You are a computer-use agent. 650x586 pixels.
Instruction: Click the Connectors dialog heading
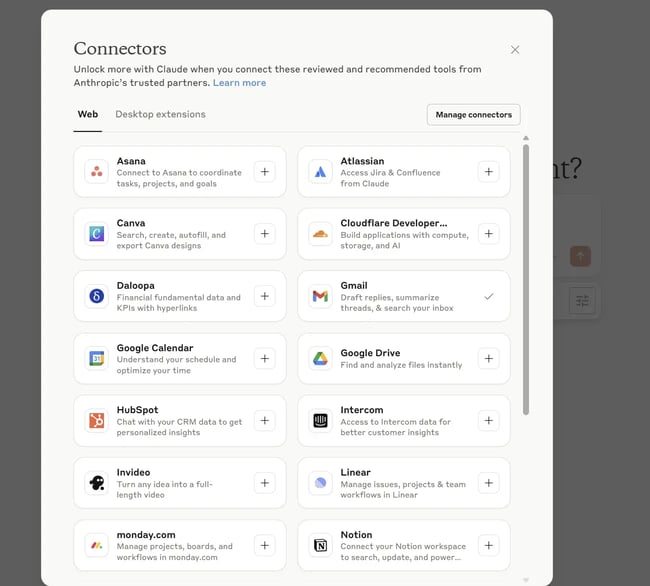(x=120, y=48)
